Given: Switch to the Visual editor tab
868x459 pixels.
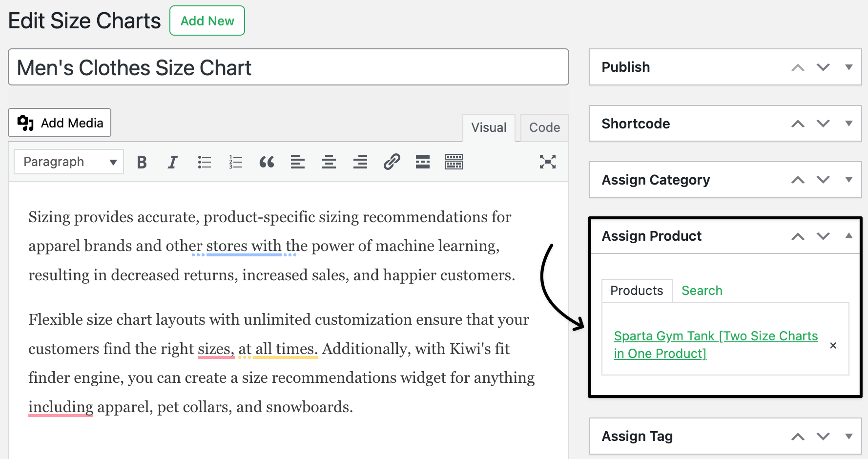Looking at the screenshot, I should [x=489, y=127].
